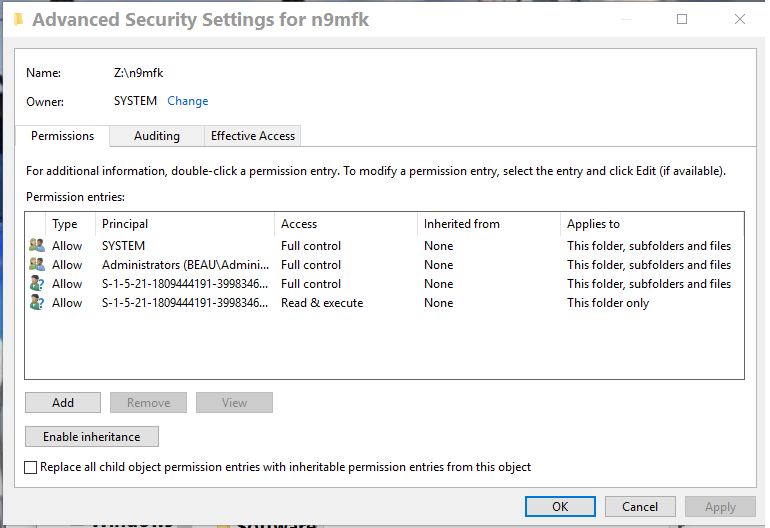
Task: Sort by the Applies to column header
Action: click(652, 224)
